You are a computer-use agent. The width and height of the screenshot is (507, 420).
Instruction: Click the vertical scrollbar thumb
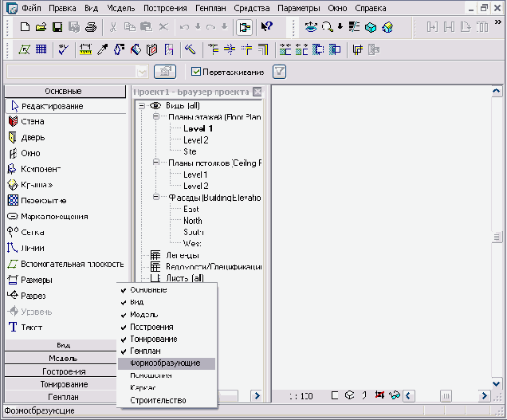[497, 237]
